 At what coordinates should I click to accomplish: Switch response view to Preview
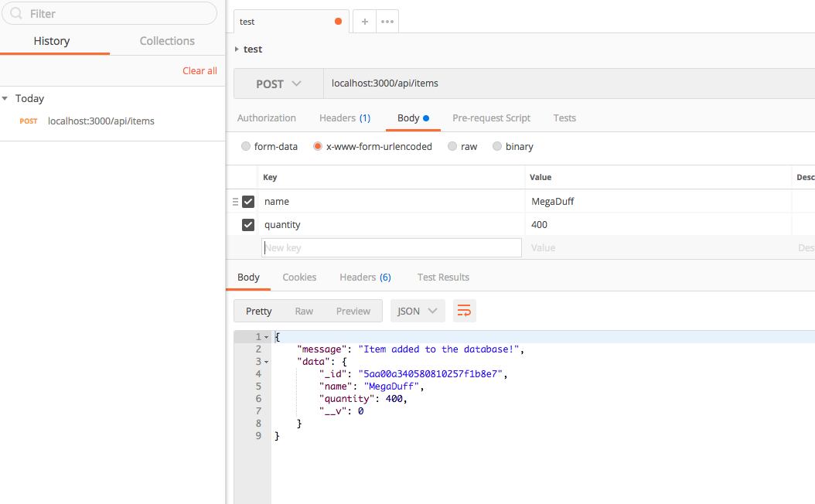click(x=353, y=311)
